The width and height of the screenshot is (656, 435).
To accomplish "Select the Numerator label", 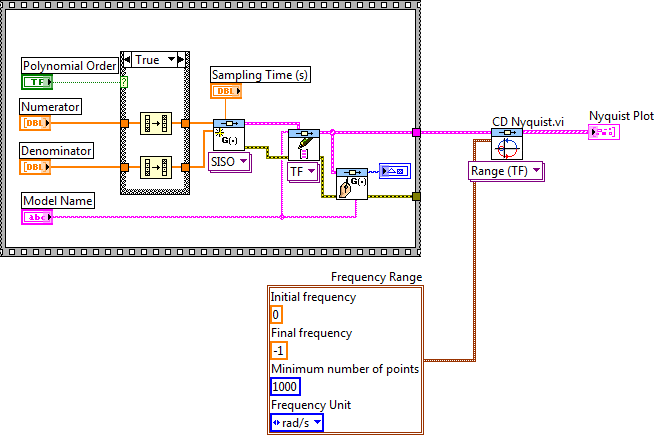I will (51, 107).
